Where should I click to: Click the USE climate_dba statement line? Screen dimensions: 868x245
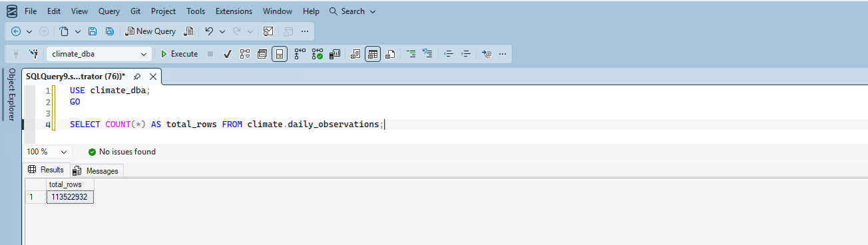(x=110, y=91)
